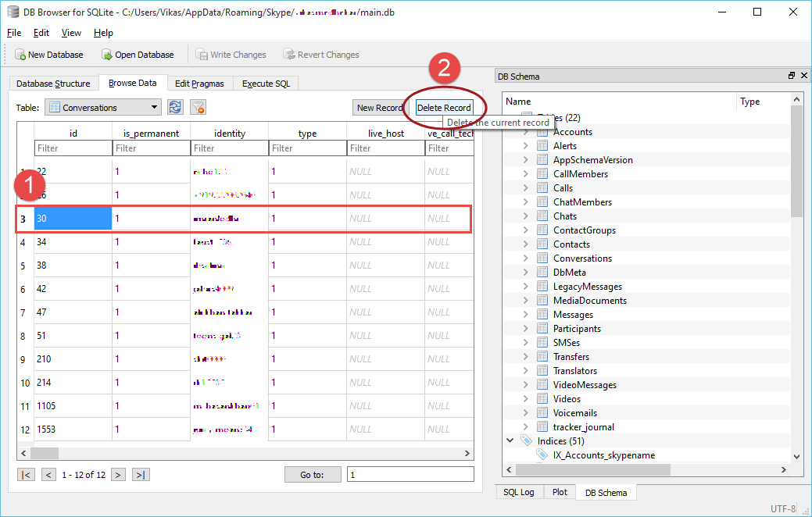Image resolution: width=812 pixels, height=517 pixels.
Task: Float the DB Schema panel
Action: pos(791,76)
